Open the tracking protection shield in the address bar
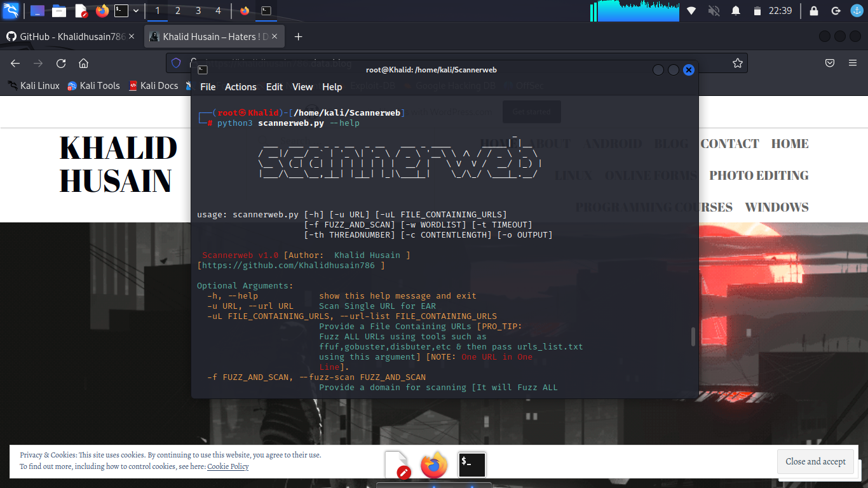 point(177,63)
